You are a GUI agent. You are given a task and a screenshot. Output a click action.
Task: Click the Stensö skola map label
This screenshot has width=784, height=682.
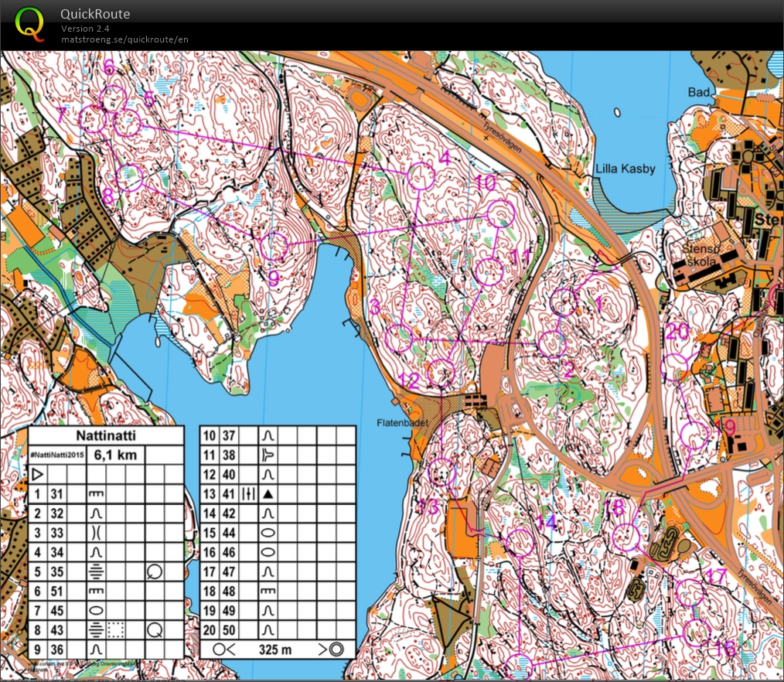(701, 255)
